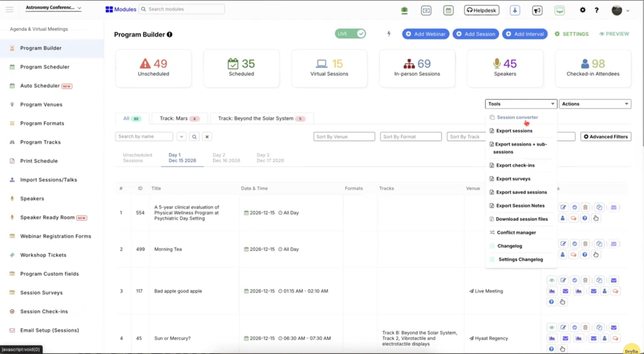Click the megaphone announcements icon in top bar
644x354 pixels.
537,10
